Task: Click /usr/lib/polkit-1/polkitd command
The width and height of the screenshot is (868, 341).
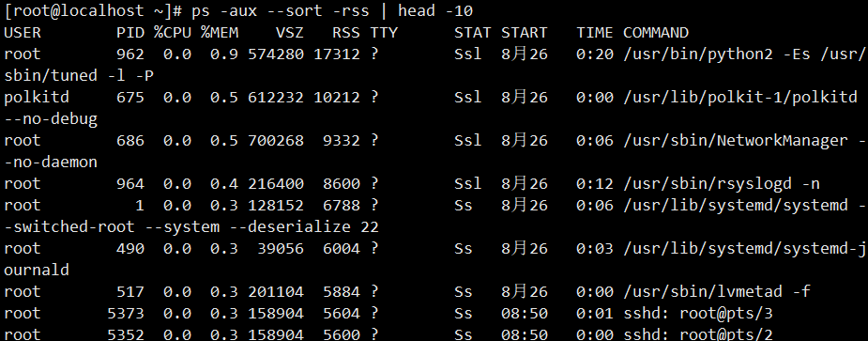Action: pyautogui.click(x=740, y=98)
